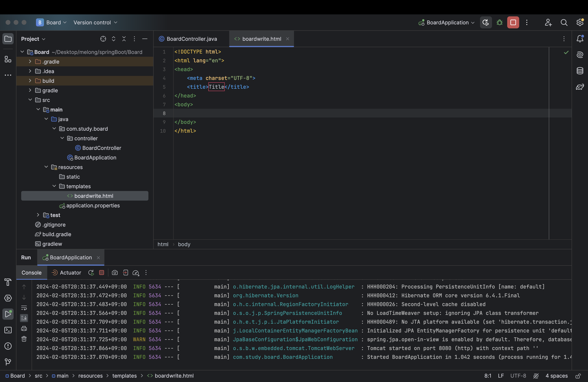Toggle read-only lock in status bar

pos(578,376)
